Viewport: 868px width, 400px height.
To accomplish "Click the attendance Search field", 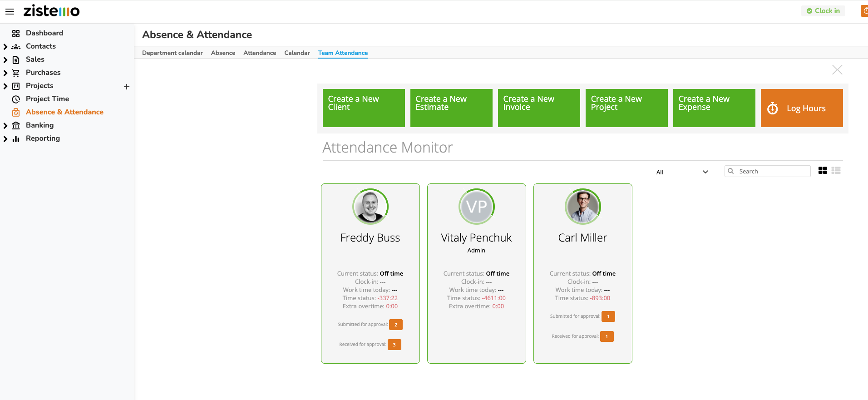I will [772, 171].
